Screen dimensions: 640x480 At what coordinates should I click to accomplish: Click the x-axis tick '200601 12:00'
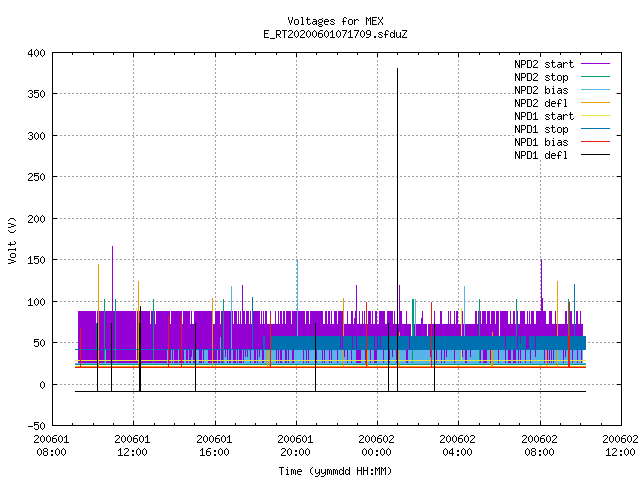point(132,446)
